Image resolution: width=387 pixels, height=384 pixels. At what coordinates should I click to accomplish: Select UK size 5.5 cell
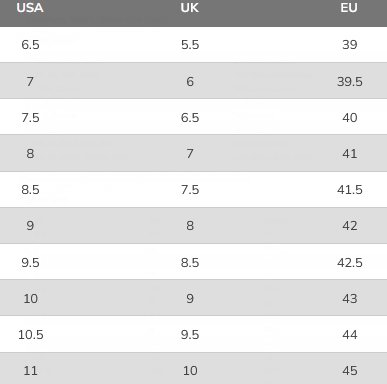(x=190, y=45)
